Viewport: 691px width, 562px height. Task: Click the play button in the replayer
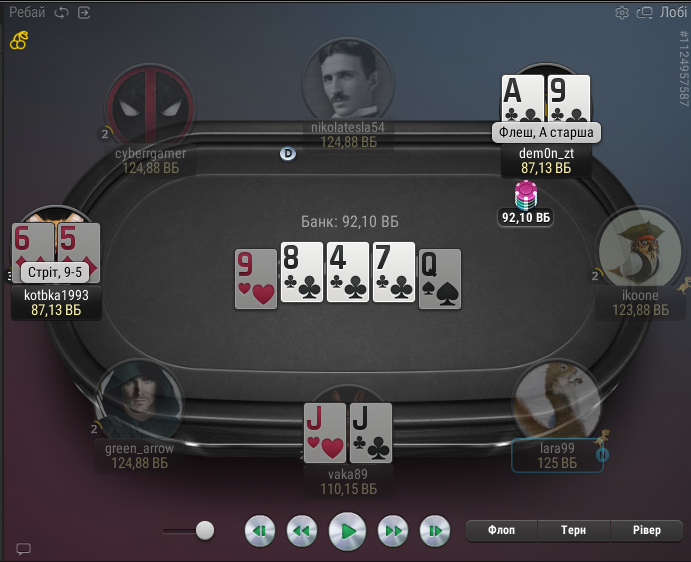pyautogui.click(x=347, y=531)
